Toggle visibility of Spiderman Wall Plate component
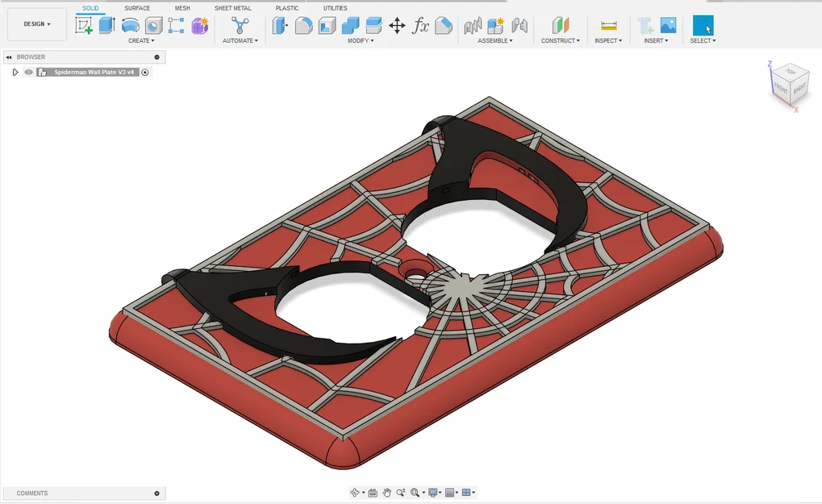822x504 pixels. [29, 73]
